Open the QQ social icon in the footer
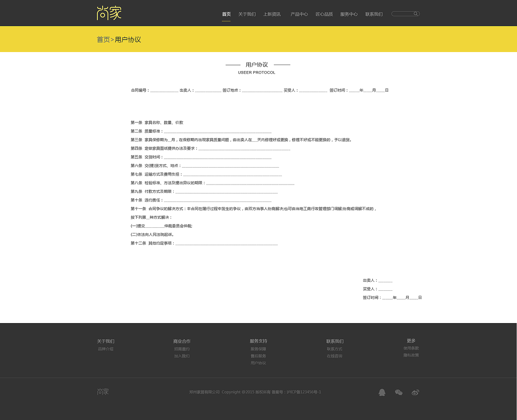 pyautogui.click(x=382, y=393)
